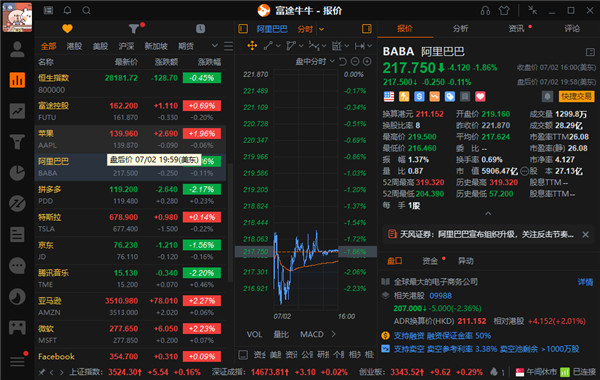Toggle price alert bell beside 快捷交易
This screenshot has width=600, height=380.
pyautogui.click(x=548, y=96)
